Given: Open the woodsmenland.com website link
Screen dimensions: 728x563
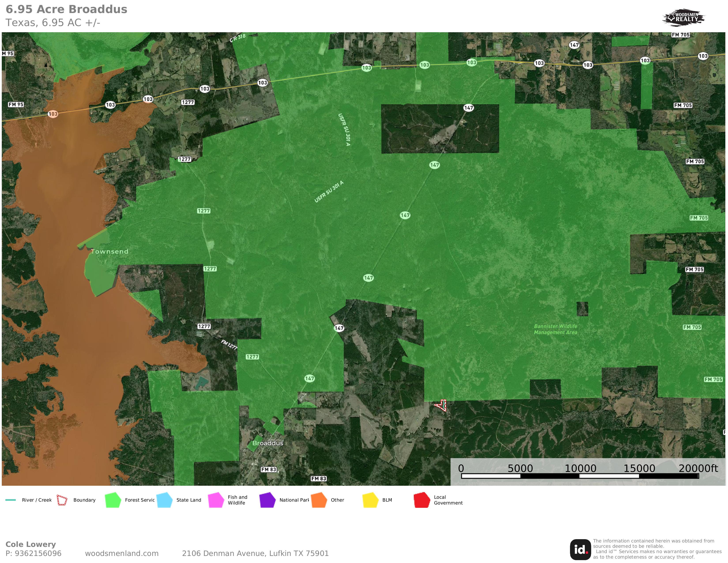Looking at the screenshot, I should click(x=122, y=553).
